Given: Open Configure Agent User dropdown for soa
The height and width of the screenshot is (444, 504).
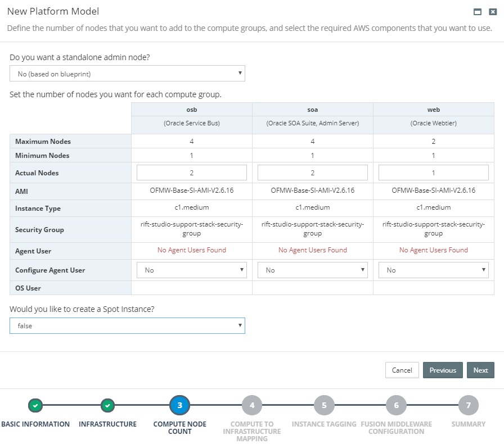Looking at the screenshot, I should point(313,270).
